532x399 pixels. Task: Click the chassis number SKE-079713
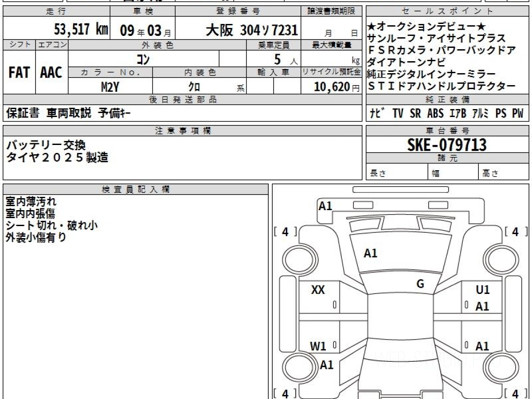click(447, 145)
